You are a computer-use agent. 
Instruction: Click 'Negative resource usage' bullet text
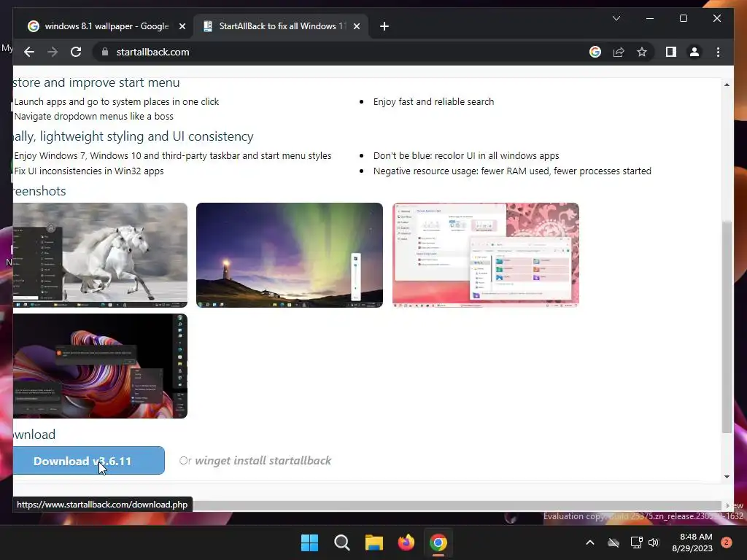[512, 171]
